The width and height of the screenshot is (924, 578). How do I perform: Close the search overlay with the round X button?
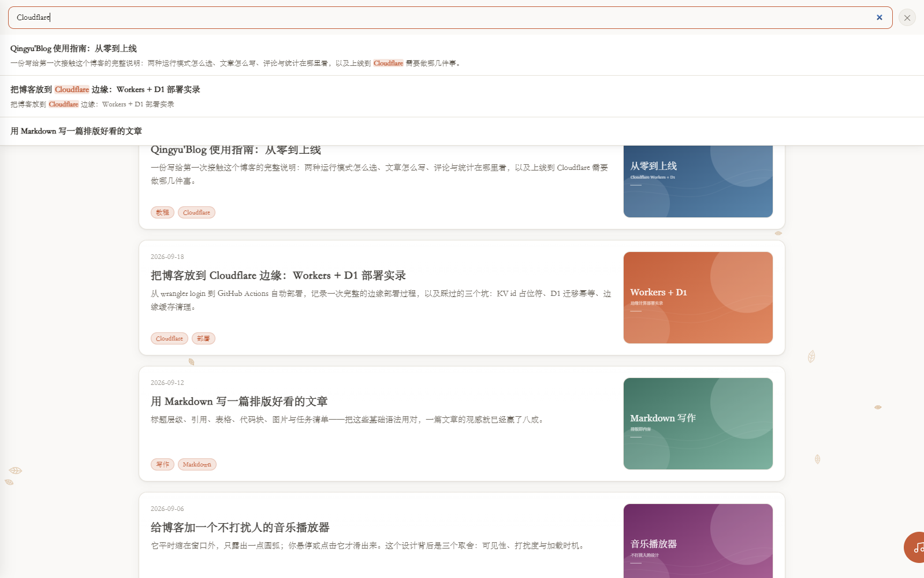pyautogui.click(x=907, y=18)
